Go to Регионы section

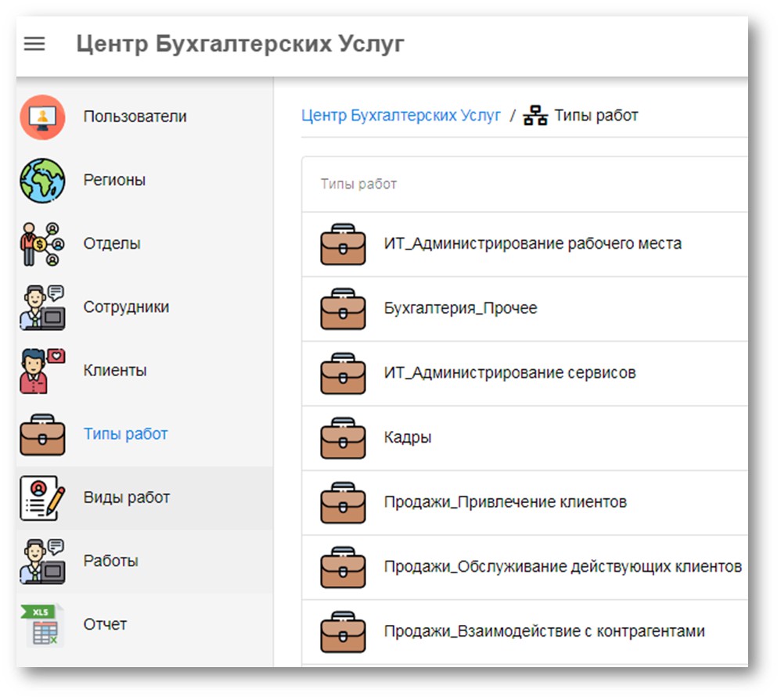pos(145,180)
